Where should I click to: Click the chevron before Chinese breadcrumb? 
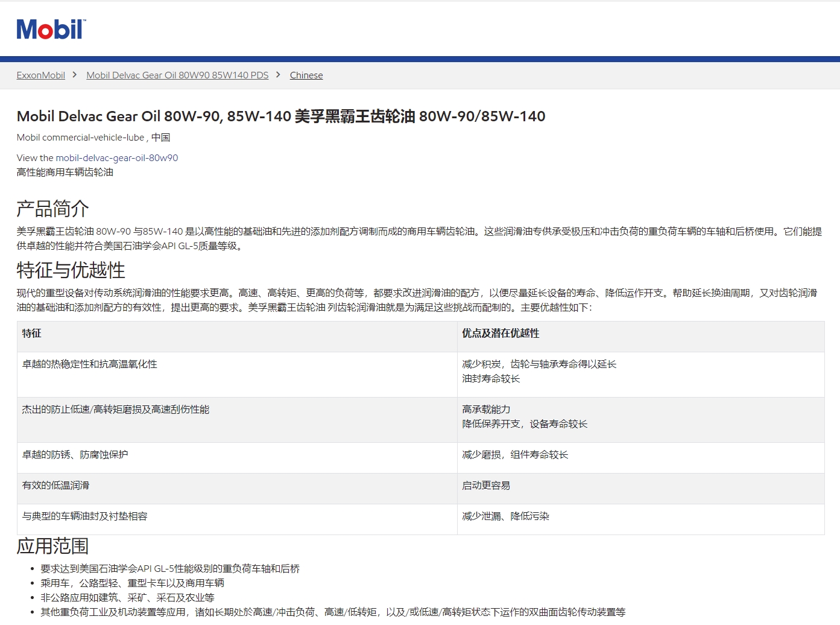coord(278,75)
